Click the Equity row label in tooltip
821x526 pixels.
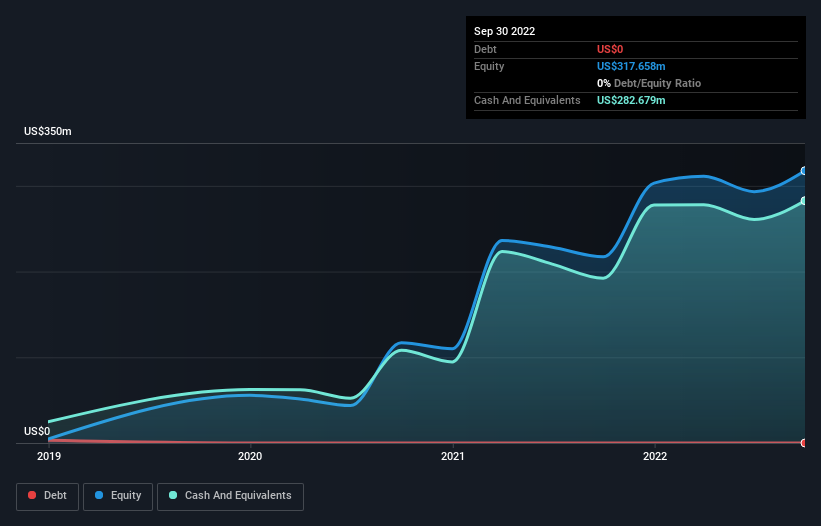489,66
